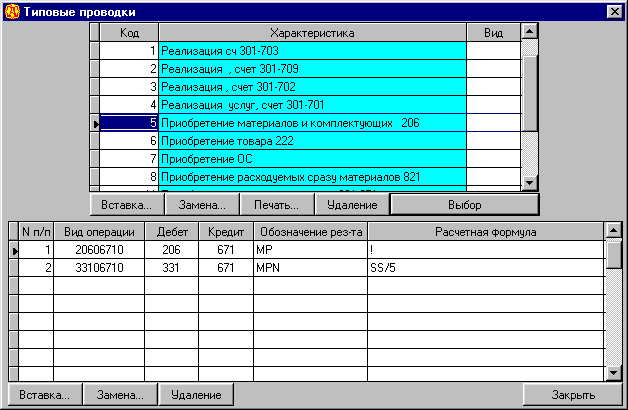Select row Приобретение товара 222
This screenshot has width=628, height=410.
(x=312, y=141)
